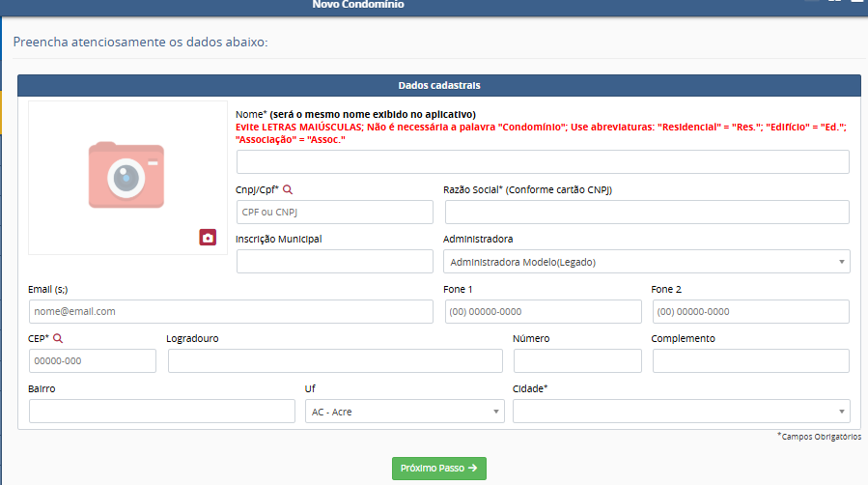Select the Logradouro input field

pyautogui.click(x=335, y=361)
